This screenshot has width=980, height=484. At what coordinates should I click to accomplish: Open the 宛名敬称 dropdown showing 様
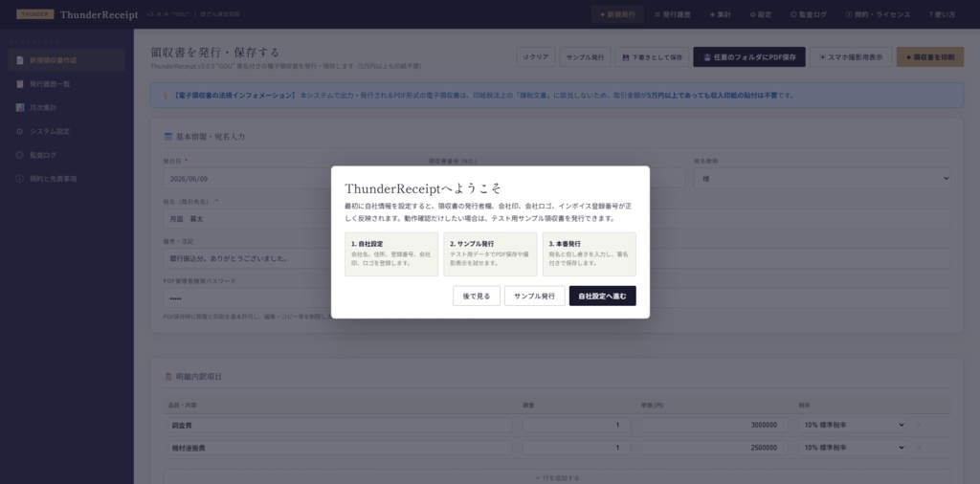pyautogui.click(x=822, y=179)
